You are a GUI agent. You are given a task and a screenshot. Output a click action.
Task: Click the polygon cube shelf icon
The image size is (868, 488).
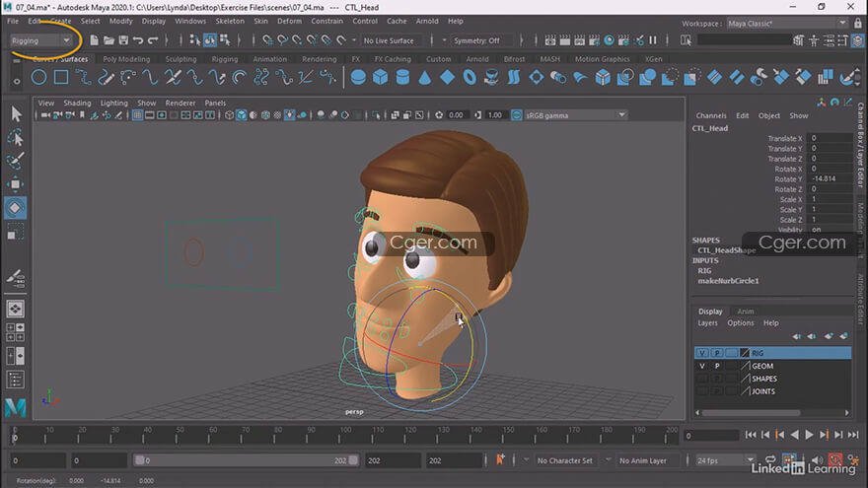pyautogui.click(x=381, y=77)
